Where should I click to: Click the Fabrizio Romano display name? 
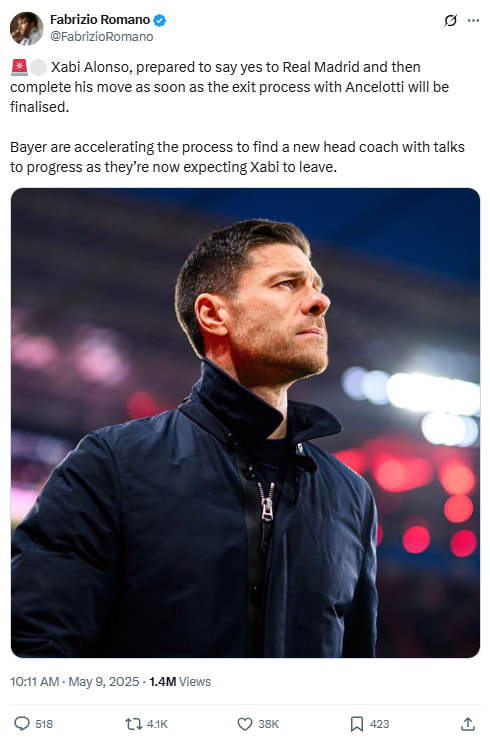point(100,20)
